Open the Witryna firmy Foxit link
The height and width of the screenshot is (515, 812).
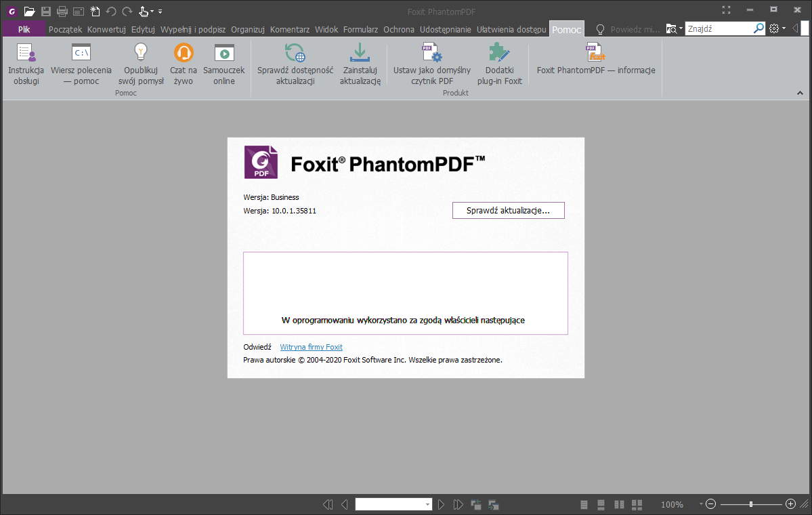pos(312,347)
